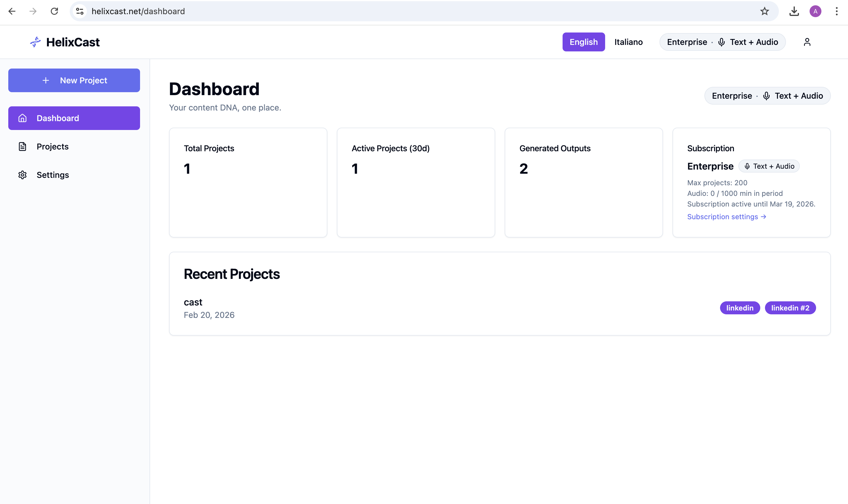
Task: Select Projects in the sidebar menu
Action: coord(52,146)
